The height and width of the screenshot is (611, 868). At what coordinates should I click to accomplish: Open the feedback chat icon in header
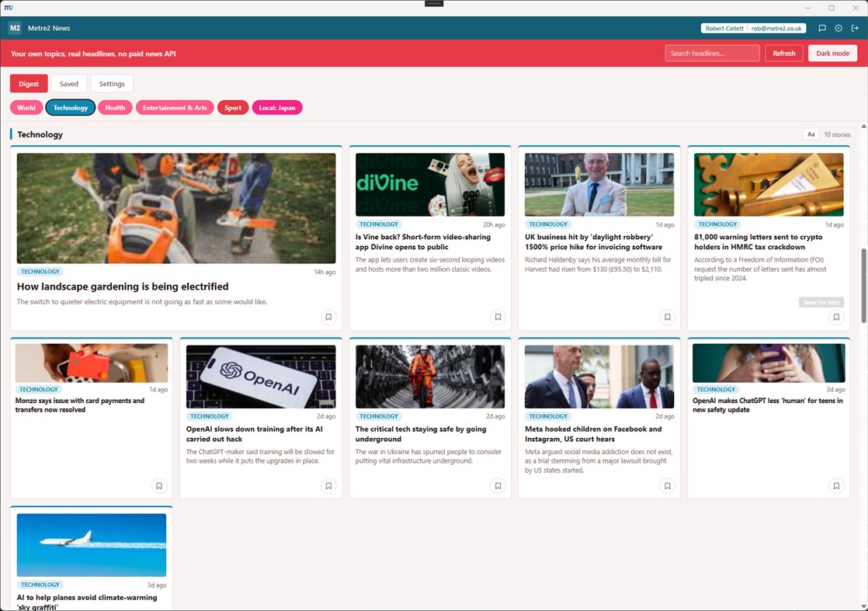tap(822, 28)
